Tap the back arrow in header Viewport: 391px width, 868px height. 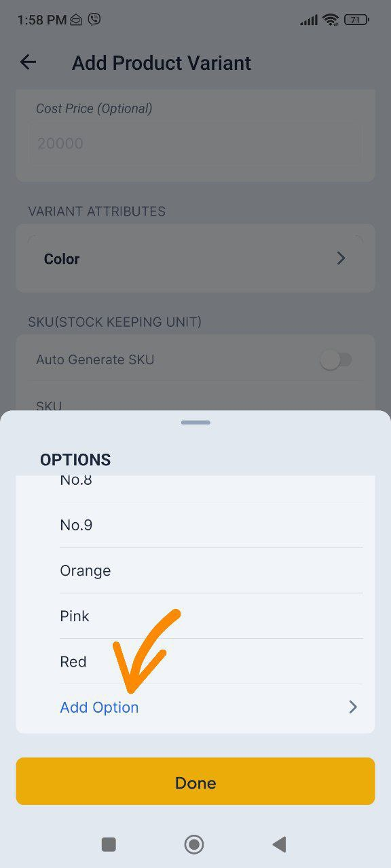pos(28,62)
